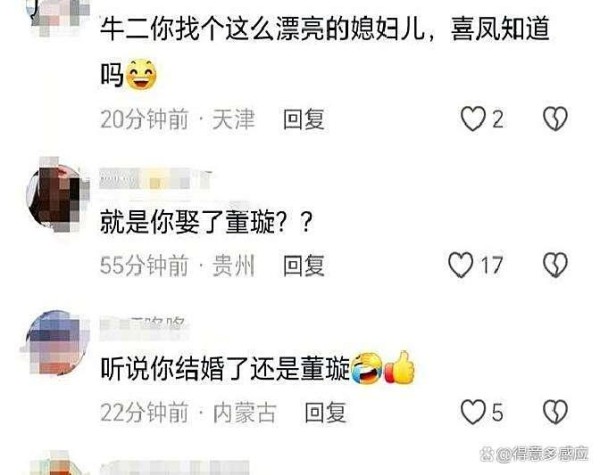Screen dimensions: 600x475
Task: Click the @得意多感应 watermark
Action: (x=534, y=454)
